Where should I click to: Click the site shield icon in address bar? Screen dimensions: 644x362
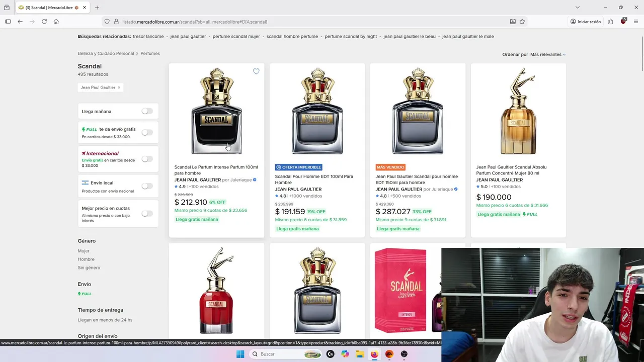[x=107, y=22]
